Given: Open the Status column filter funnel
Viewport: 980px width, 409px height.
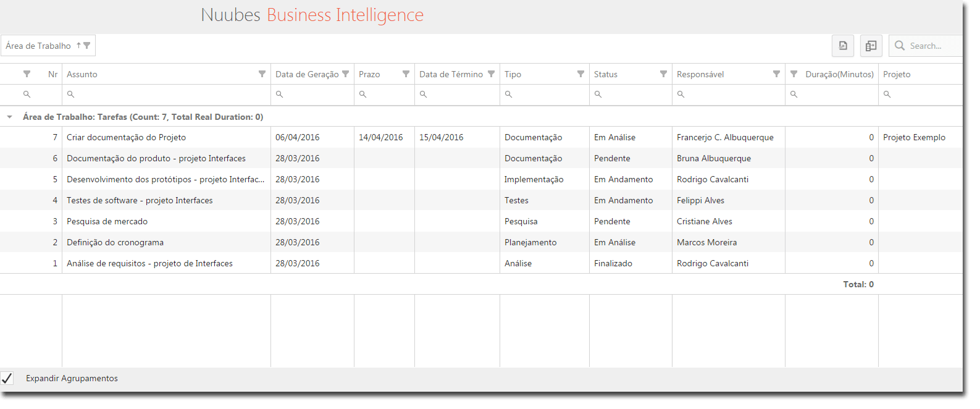Looking at the screenshot, I should [x=663, y=74].
